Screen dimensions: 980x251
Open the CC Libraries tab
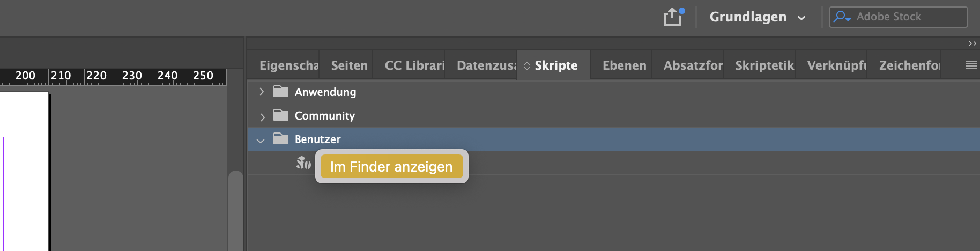click(x=414, y=65)
